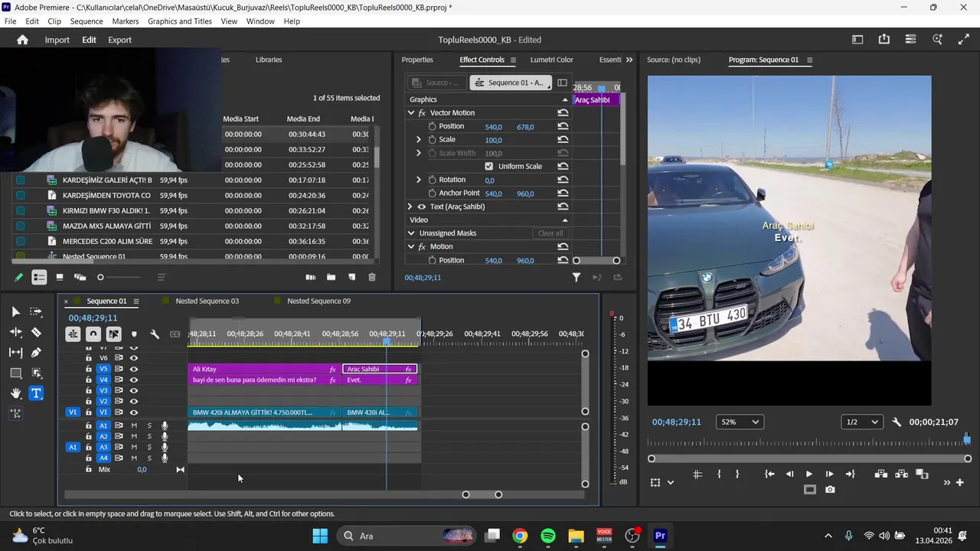The image size is (980, 551).
Task: Open the 1/2 playback resolution dropdown
Action: pos(861,422)
